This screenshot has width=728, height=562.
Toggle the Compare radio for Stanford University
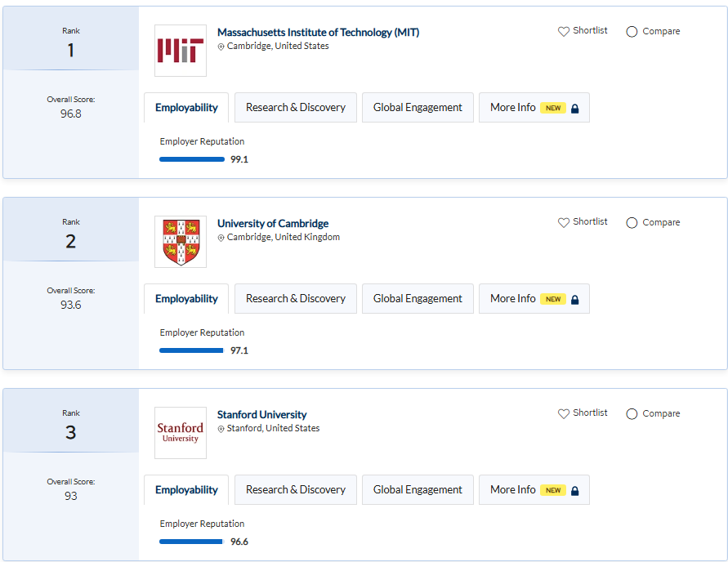[632, 414]
